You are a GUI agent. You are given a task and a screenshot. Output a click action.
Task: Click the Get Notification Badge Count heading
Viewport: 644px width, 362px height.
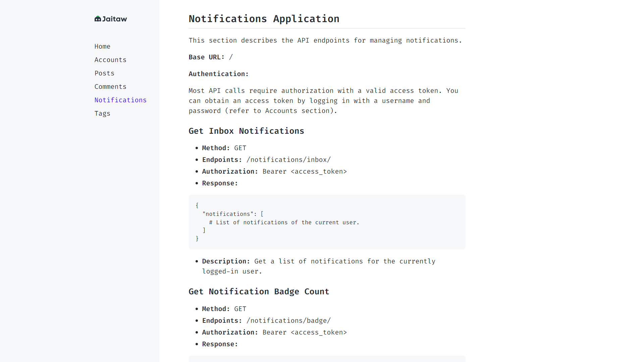259,292
